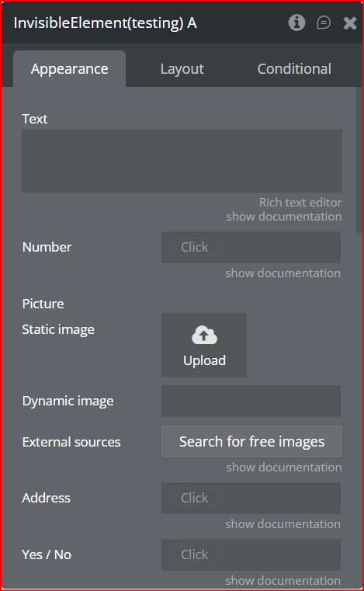The width and height of the screenshot is (364, 591).
Task: Show documentation for the Address field
Action: 283,524
